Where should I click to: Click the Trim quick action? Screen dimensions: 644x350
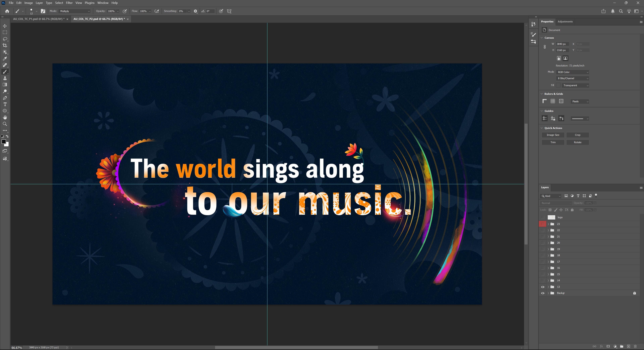pos(553,142)
